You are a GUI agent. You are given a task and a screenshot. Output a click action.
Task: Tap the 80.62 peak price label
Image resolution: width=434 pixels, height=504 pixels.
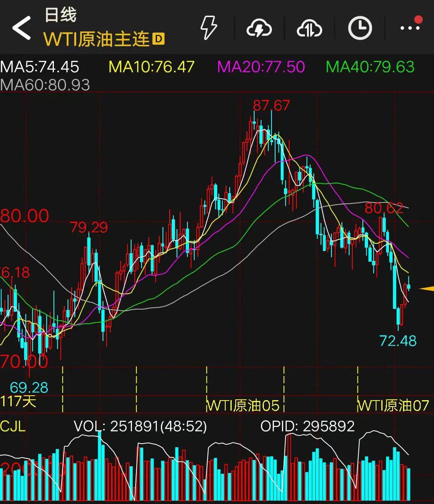(x=384, y=208)
